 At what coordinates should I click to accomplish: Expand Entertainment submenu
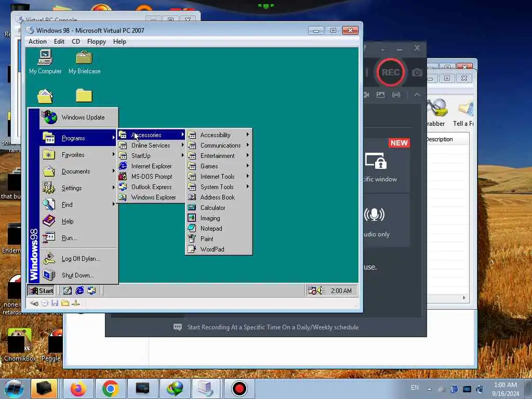click(219, 156)
